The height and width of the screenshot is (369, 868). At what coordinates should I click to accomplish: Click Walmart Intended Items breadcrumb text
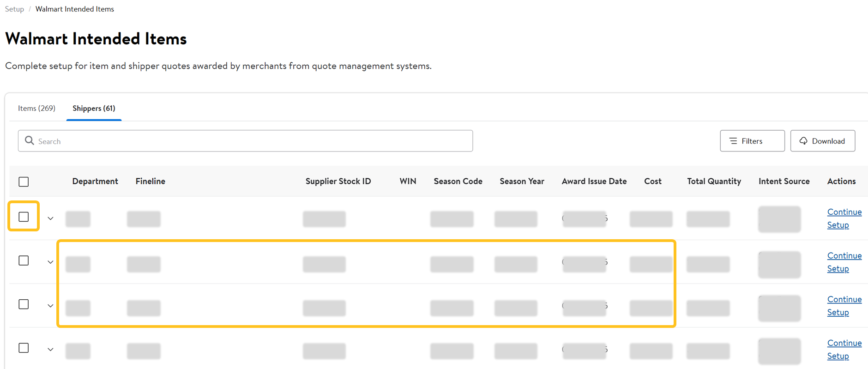coord(75,9)
